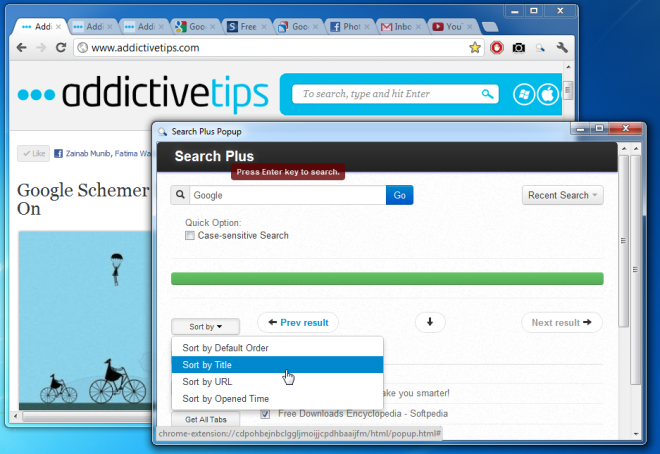Viewport: 660px width, 454px height.
Task: Click the Search Plus query field containing Google
Action: [x=287, y=195]
